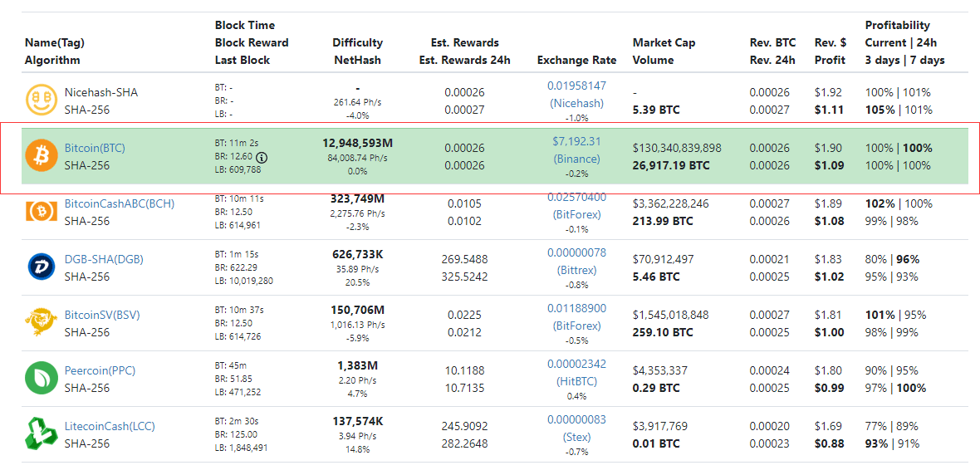This screenshot has width=980, height=475.
Task: Click the blue DigiByte logo icon
Action: click(x=41, y=267)
